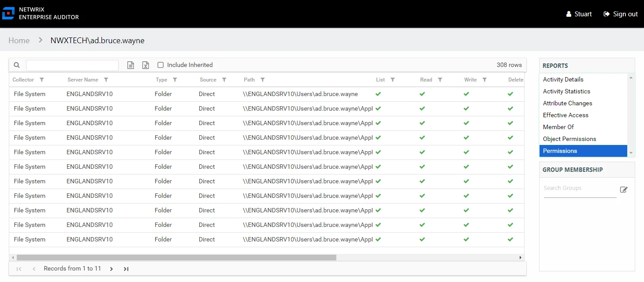Image resolution: width=644 pixels, height=282 pixels.
Task: Select the Permissions report
Action: coord(583,151)
